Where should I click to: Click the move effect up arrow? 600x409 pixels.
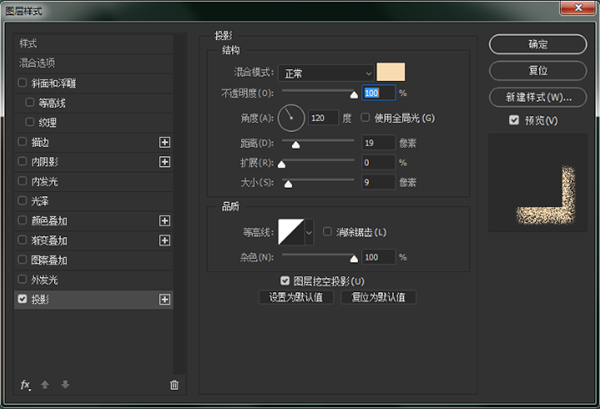point(43,384)
